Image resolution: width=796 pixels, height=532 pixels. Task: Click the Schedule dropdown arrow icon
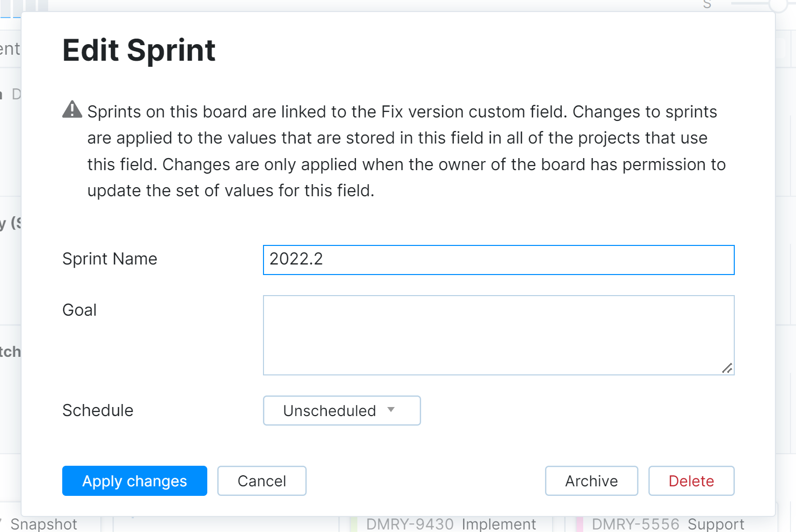[391, 410]
